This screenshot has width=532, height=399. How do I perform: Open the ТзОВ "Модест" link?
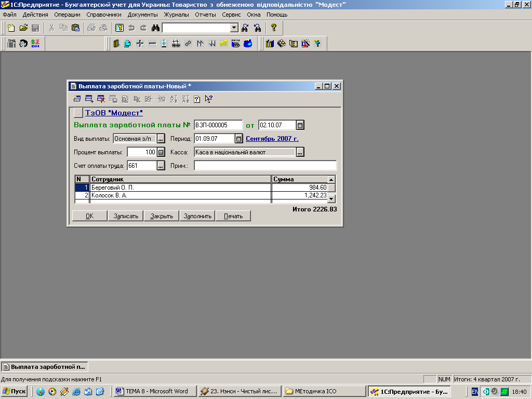coord(114,113)
